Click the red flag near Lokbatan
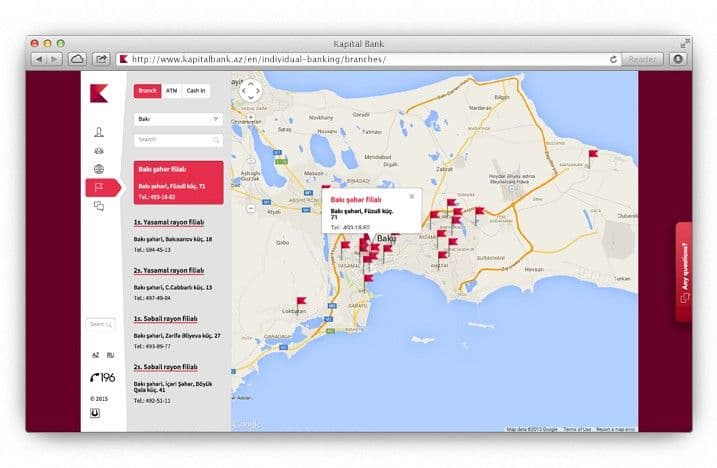Screen dimensions: 717x468 pos(301,302)
